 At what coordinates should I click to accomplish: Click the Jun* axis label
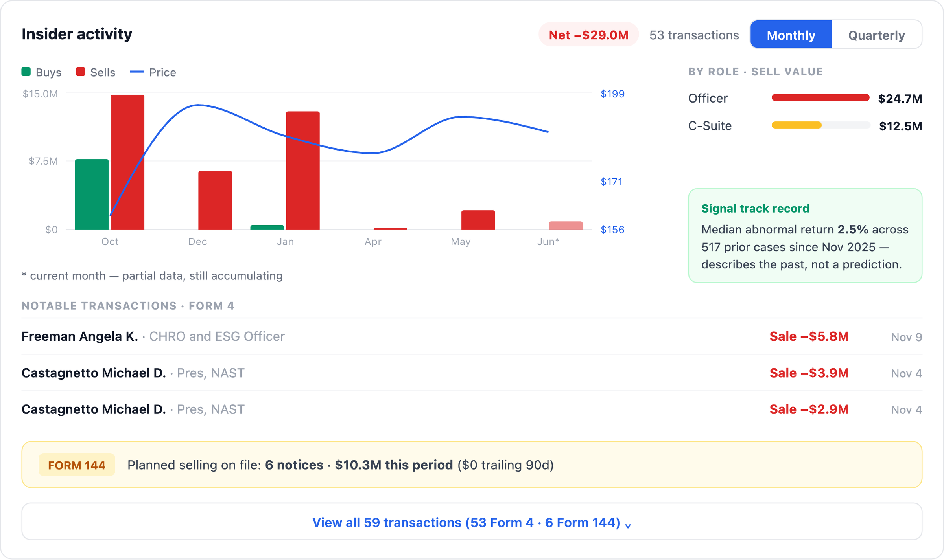tap(548, 241)
